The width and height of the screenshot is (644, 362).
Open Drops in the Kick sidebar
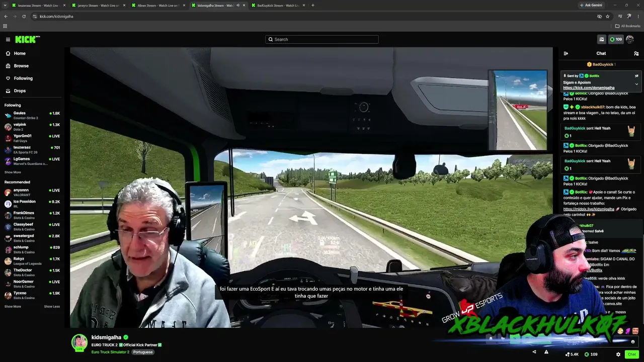click(x=20, y=91)
